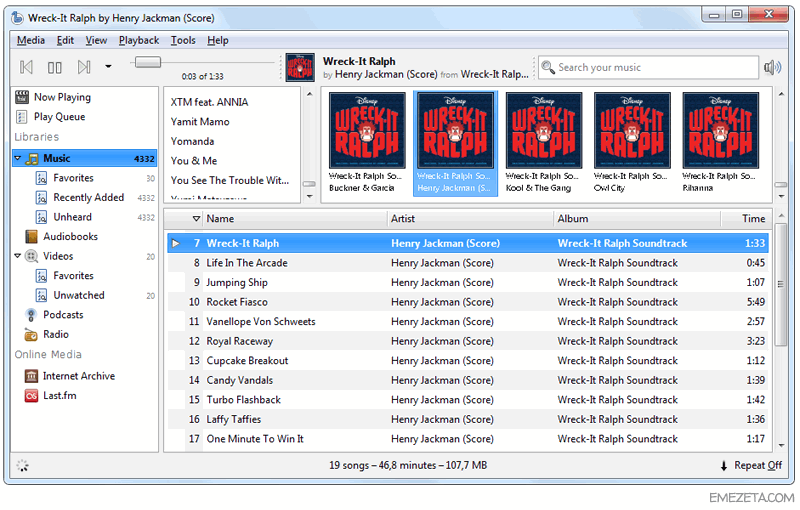800x510 pixels.
Task: Select track Cupcake Breakout
Action: tap(468, 361)
